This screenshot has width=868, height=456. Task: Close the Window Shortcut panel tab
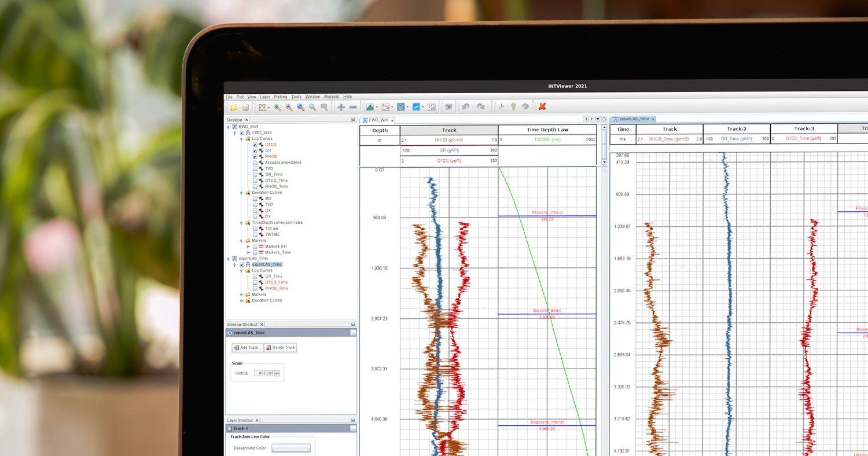(x=262, y=325)
